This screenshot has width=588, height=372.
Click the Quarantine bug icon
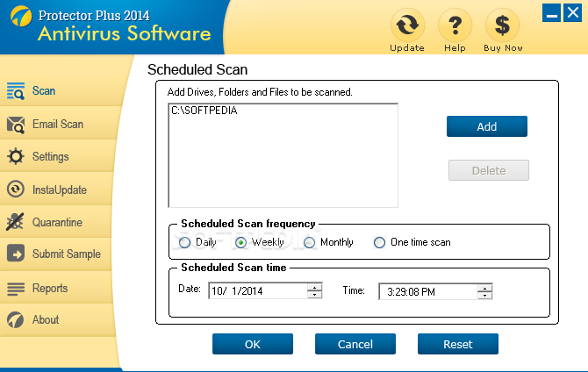16,222
